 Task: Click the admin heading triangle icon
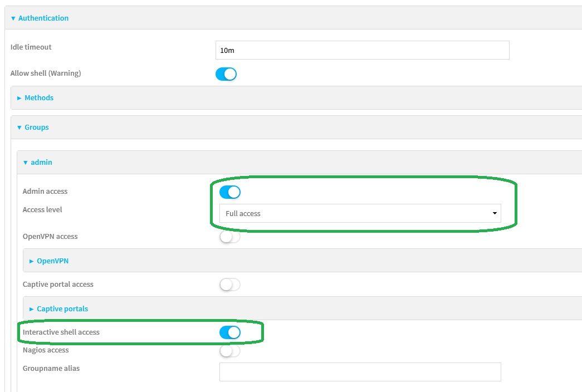(25, 163)
